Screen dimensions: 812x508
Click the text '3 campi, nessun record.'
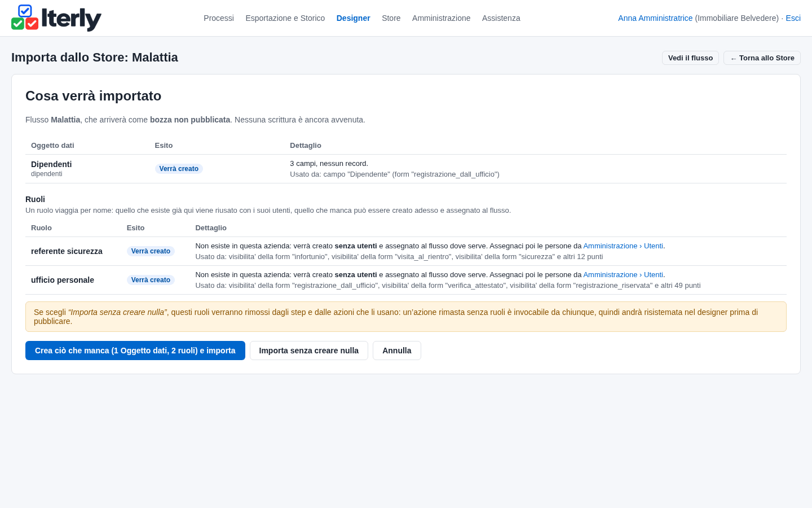point(329,164)
